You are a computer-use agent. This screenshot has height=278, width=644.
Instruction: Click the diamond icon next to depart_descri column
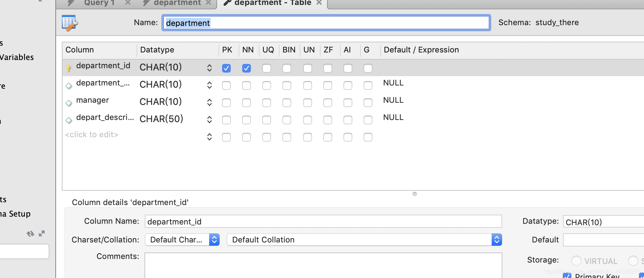[69, 120]
